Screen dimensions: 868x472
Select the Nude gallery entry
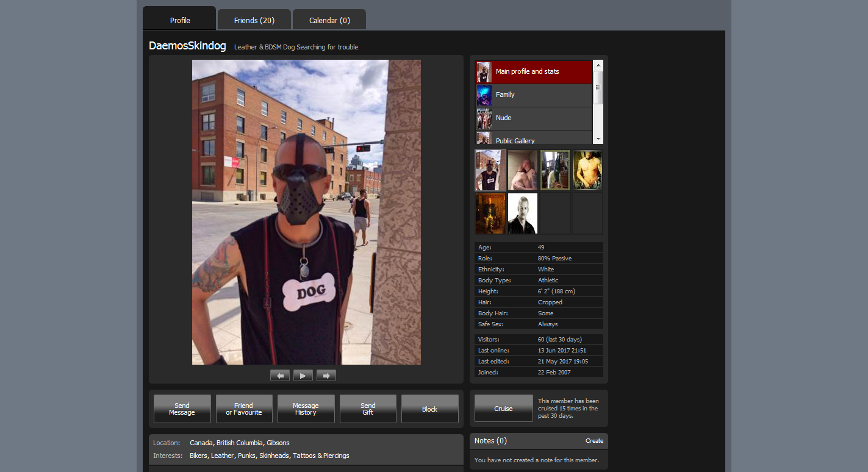(x=534, y=118)
